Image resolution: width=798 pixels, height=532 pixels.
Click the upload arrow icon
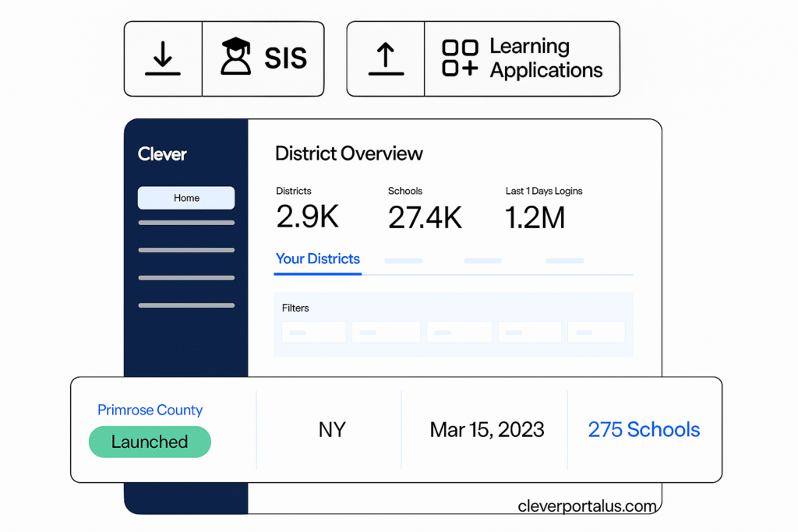(x=385, y=59)
